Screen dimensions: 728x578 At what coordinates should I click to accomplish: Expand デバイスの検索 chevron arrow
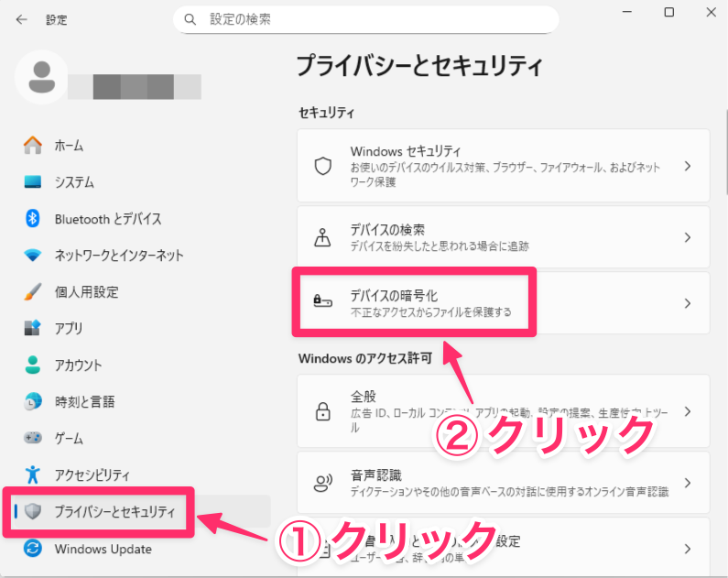click(687, 237)
